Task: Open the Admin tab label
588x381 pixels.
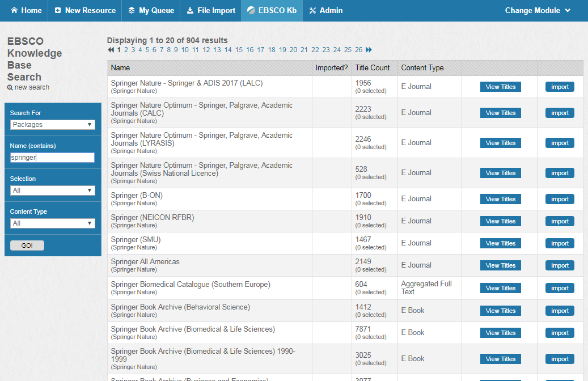Action: [331, 11]
